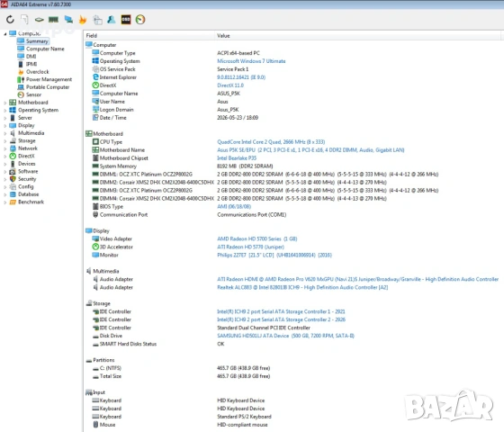The height and width of the screenshot is (432, 504).
Task: Expand the Motherboard tree node
Action: 4,103
